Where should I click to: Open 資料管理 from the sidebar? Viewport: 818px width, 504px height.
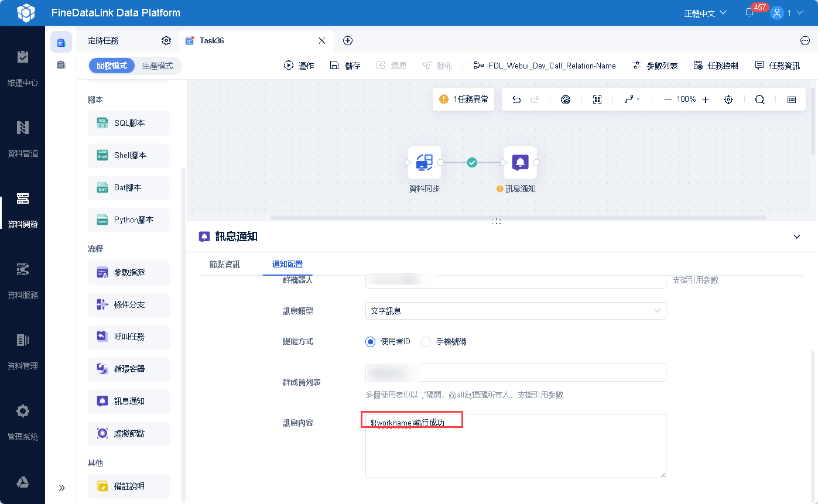click(x=22, y=352)
